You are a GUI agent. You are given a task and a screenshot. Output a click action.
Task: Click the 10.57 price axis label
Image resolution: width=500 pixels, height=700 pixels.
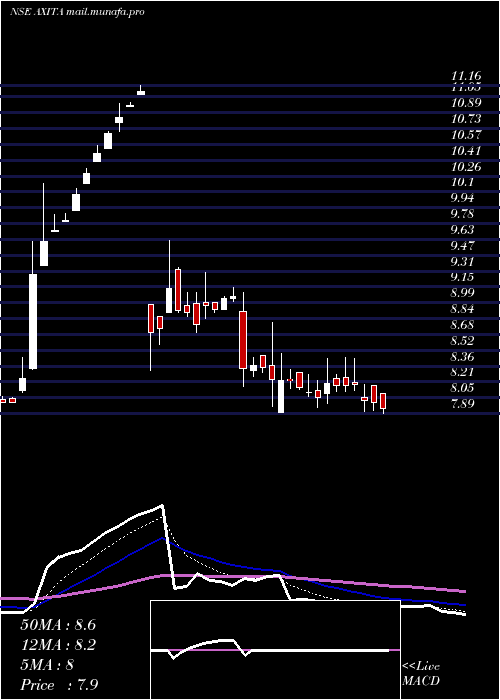(466, 134)
